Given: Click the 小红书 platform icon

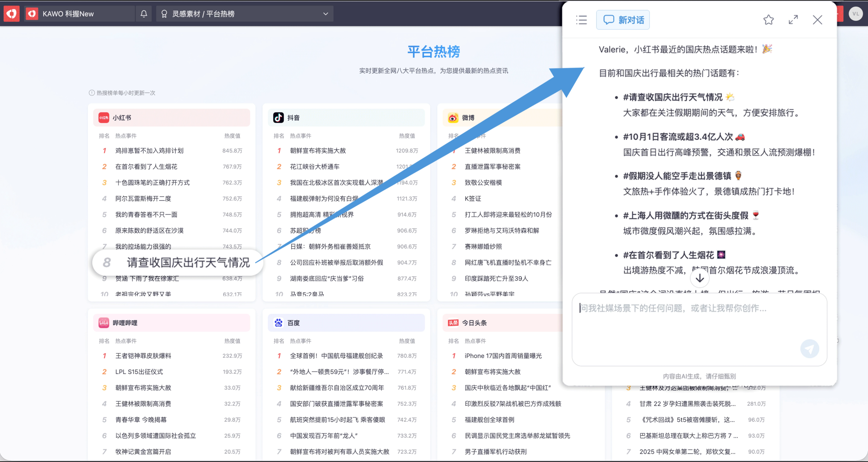Looking at the screenshot, I should tap(103, 118).
